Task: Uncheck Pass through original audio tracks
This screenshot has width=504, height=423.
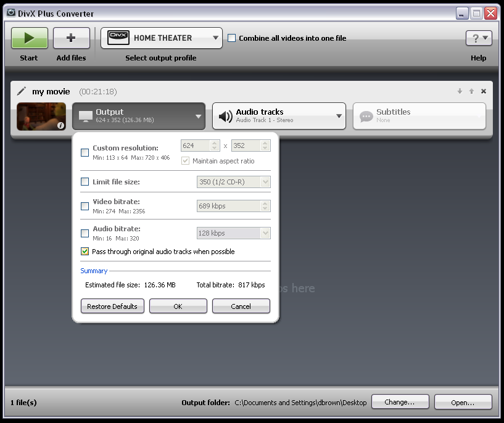Action: pos(85,251)
